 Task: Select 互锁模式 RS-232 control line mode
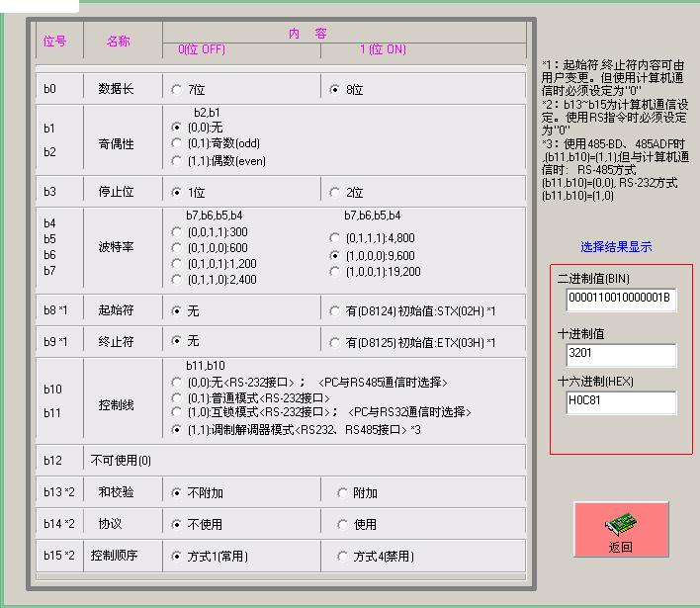tap(177, 412)
